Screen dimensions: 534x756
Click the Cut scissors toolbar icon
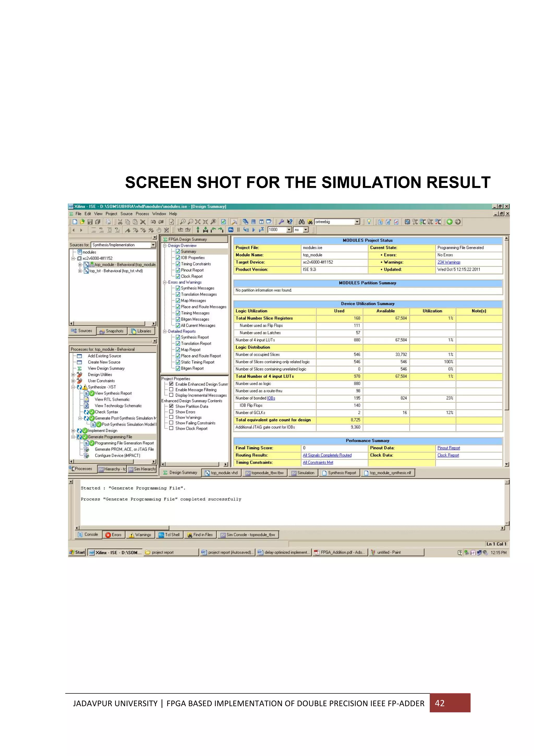[x=120, y=222]
